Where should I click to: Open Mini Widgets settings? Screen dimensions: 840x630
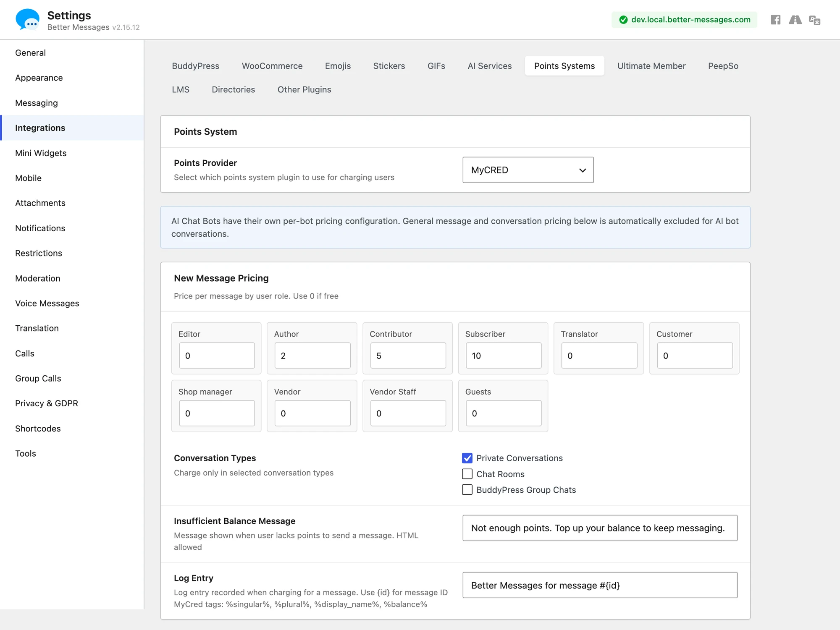coord(72,153)
